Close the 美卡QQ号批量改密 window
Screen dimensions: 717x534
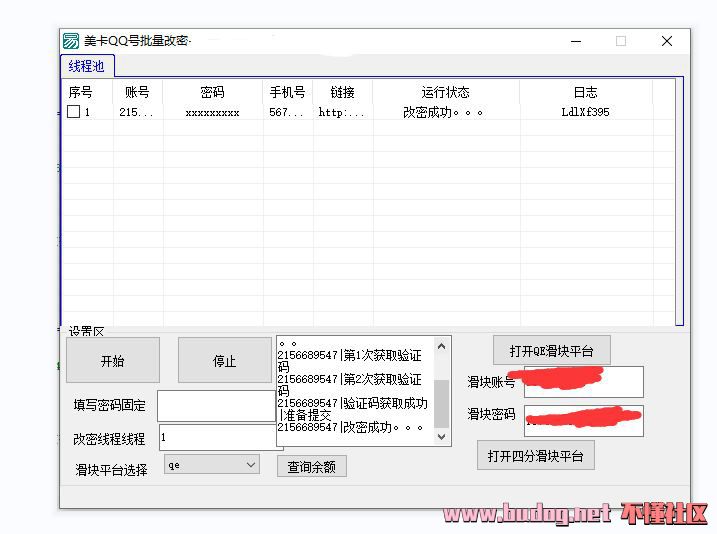pyautogui.click(x=667, y=41)
